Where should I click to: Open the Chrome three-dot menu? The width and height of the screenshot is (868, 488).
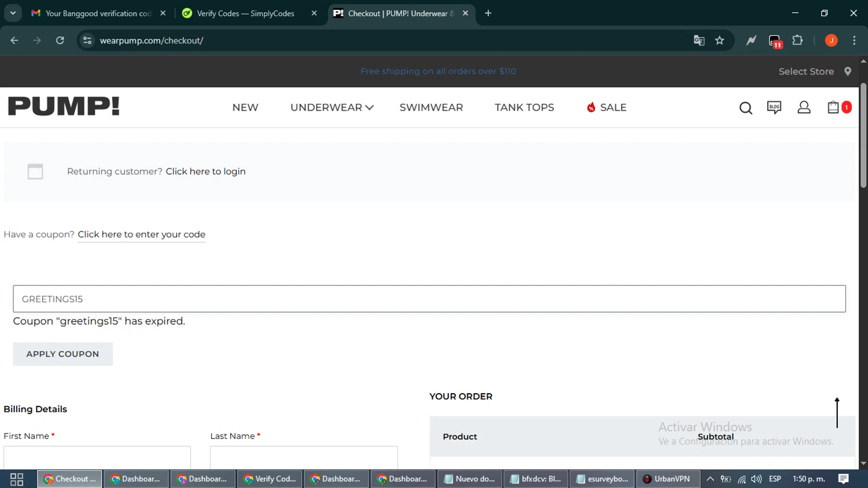pyautogui.click(x=854, y=41)
